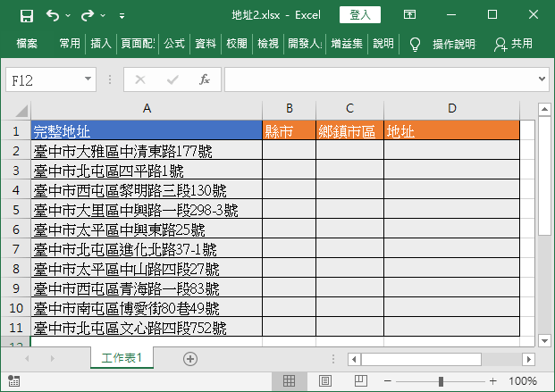Cancel formula entry with the X icon
Image resolution: width=555 pixels, height=392 pixels.
click(140, 79)
